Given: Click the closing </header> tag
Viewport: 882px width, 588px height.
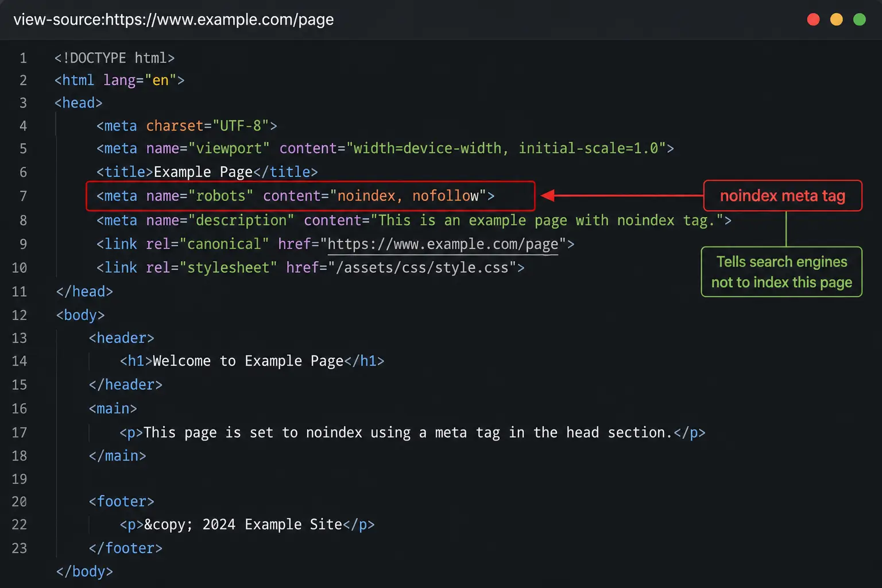Looking at the screenshot, I should pos(125,385).
